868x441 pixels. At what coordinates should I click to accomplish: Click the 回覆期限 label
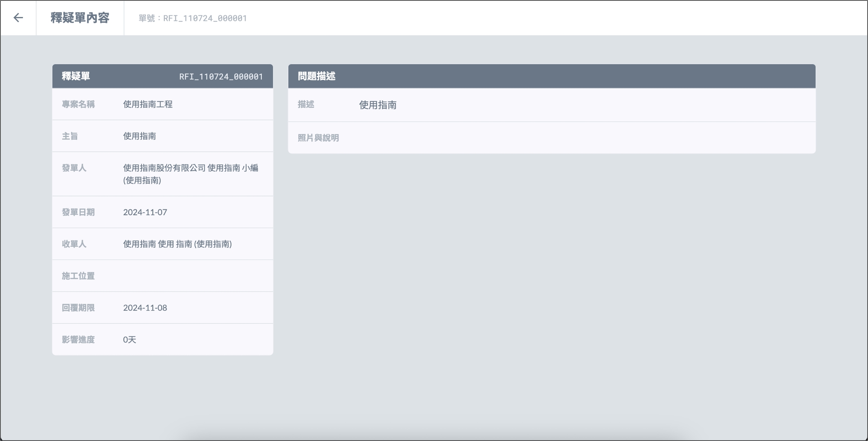(x=78, y=308)
